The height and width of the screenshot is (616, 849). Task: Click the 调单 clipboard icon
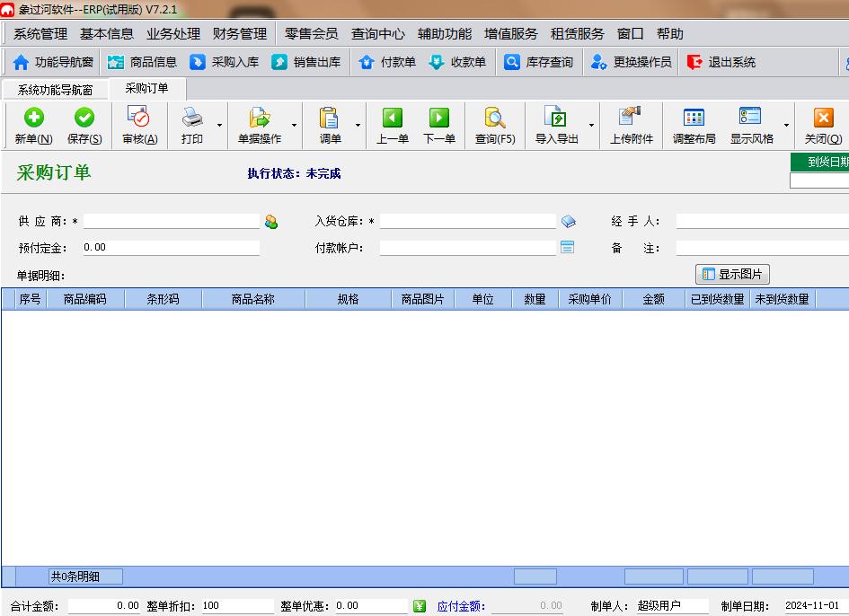(329, 117)
